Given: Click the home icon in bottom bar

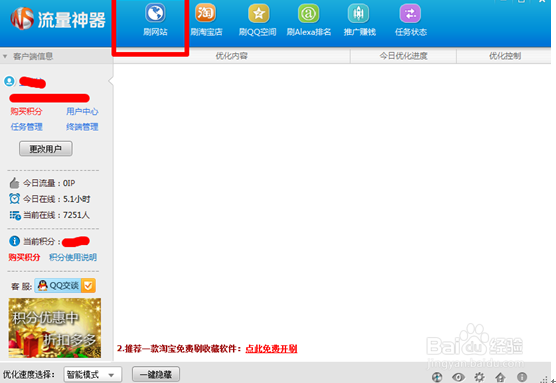Looking at the screenshot, I should (x=500, y=377).
